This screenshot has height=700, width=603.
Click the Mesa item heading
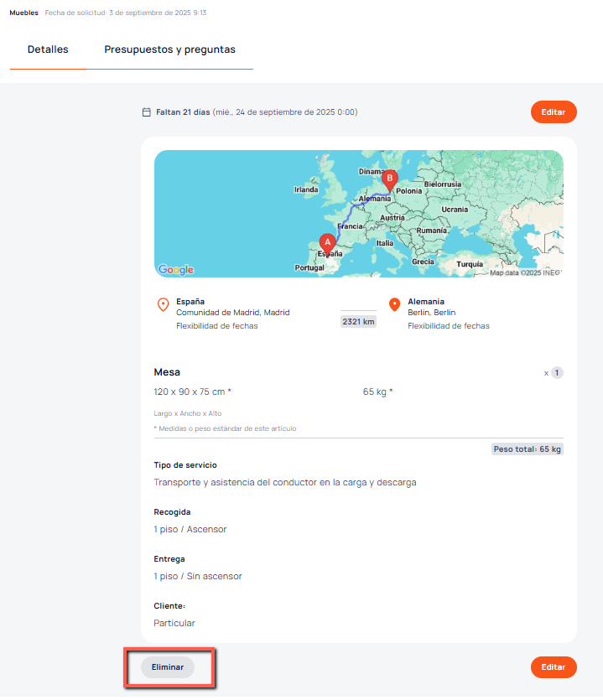tap(167, 372)
